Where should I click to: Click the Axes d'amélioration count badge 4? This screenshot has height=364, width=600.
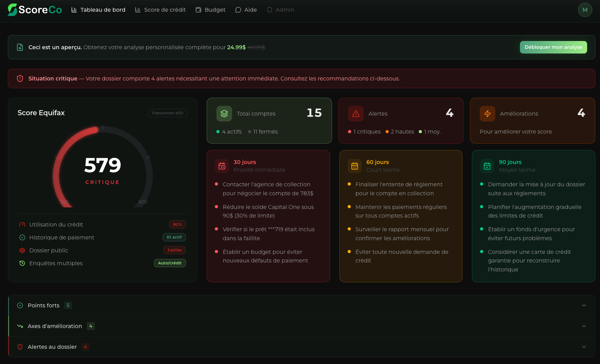click(x=91, y=326)
